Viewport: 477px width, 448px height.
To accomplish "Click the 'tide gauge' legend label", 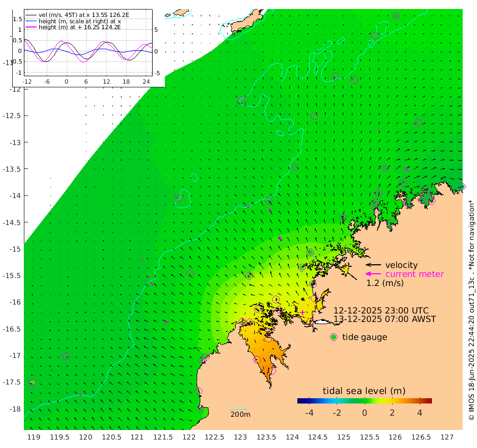I will tap(365, 337).
